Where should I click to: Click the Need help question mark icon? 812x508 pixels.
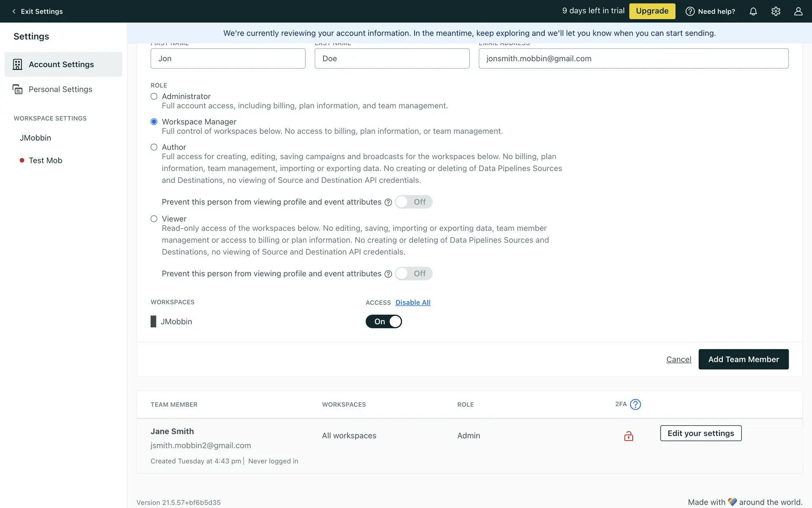pos(690,11)
